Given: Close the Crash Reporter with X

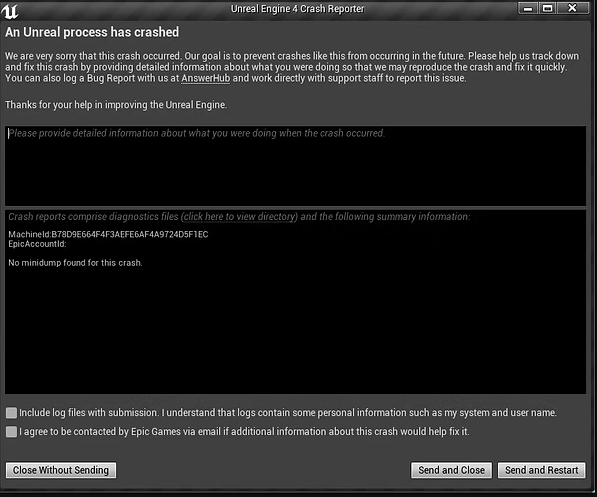Looking at the screenshot, I should coord(572,8).
